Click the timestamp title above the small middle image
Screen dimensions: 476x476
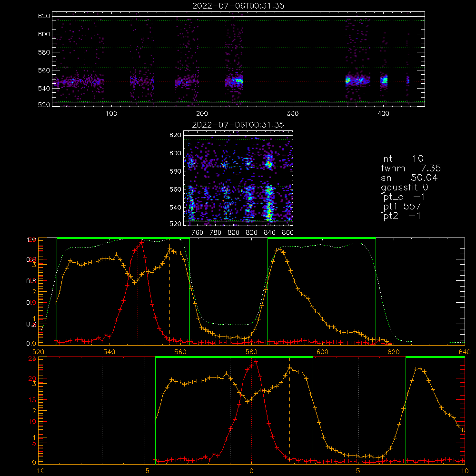pos(238,125)
